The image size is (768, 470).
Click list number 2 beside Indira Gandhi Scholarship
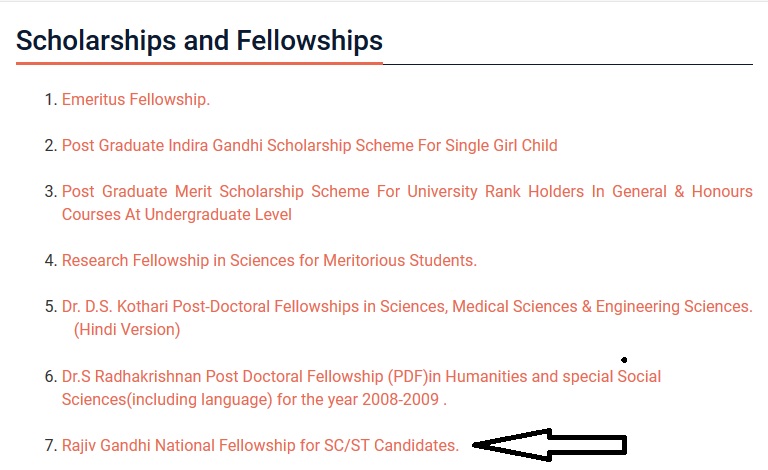coord(50,146)
